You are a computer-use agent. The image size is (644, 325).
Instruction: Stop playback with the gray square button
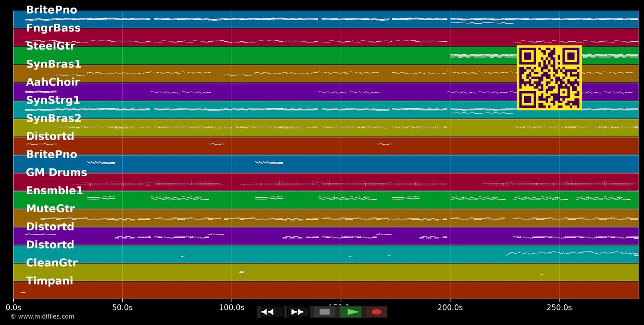(325, 312)
